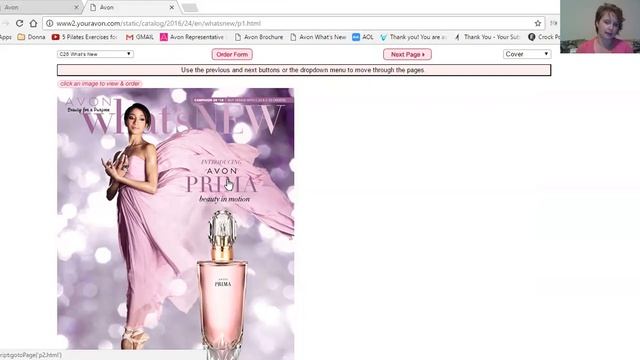
Task: Open the Apps bookmark shortcut
Action: tap(6, 37)
